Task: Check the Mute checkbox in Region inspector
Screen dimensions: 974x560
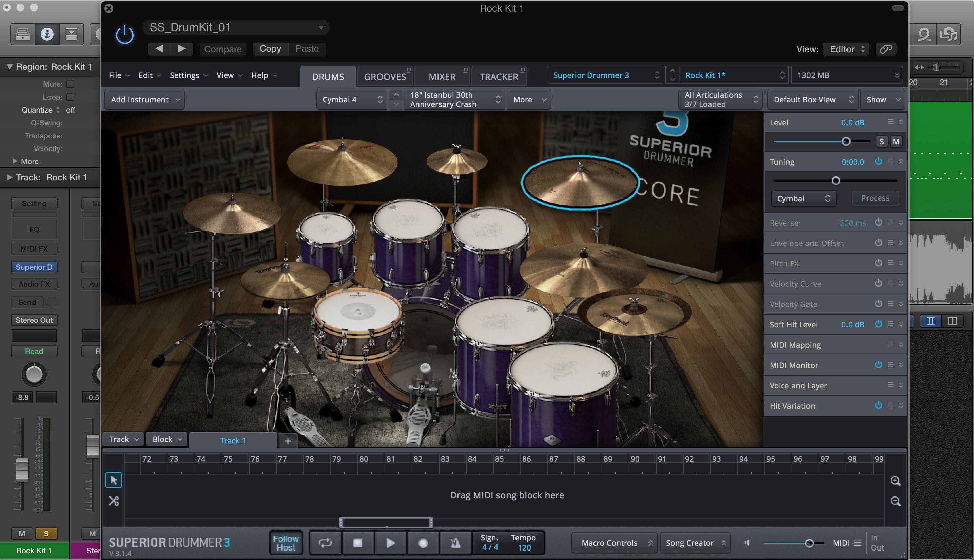Action: [x=70, y=84]
